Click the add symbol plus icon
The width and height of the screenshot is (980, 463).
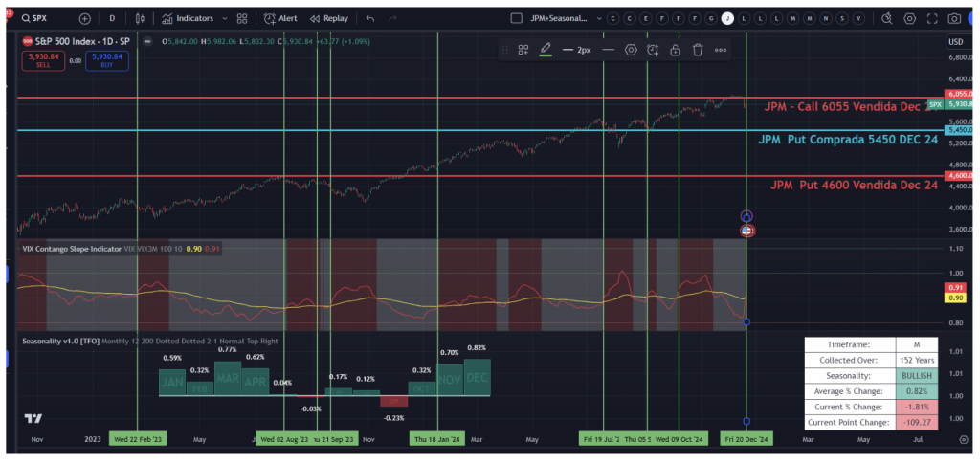[x=85, y=18]
